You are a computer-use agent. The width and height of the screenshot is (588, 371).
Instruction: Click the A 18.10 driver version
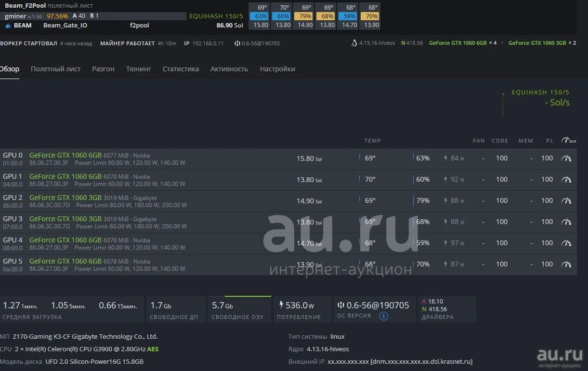click(x=432, y=302)
